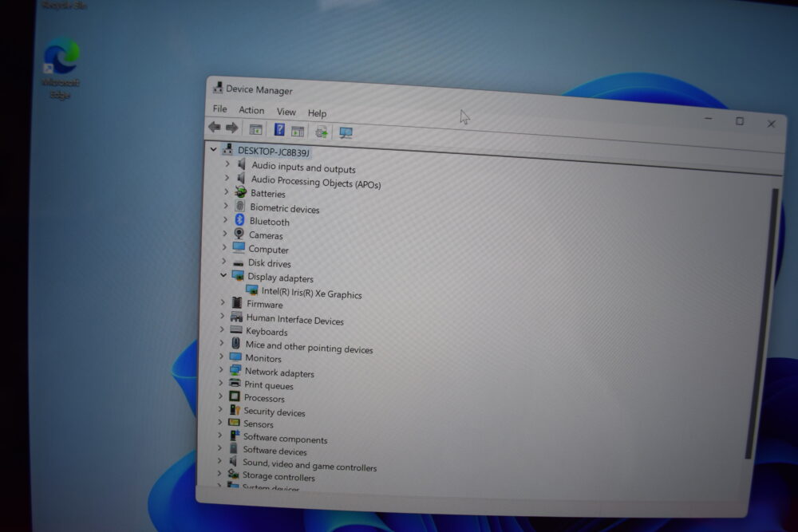This screenshot has height=532, width=798.
Task: Select the Batteries label
Action: coord(267,194)
